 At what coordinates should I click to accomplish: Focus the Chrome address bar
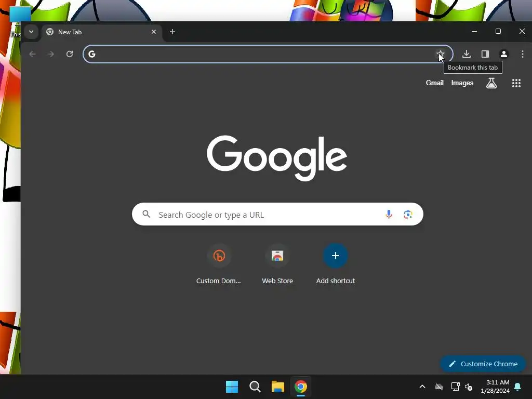[268, 54]
